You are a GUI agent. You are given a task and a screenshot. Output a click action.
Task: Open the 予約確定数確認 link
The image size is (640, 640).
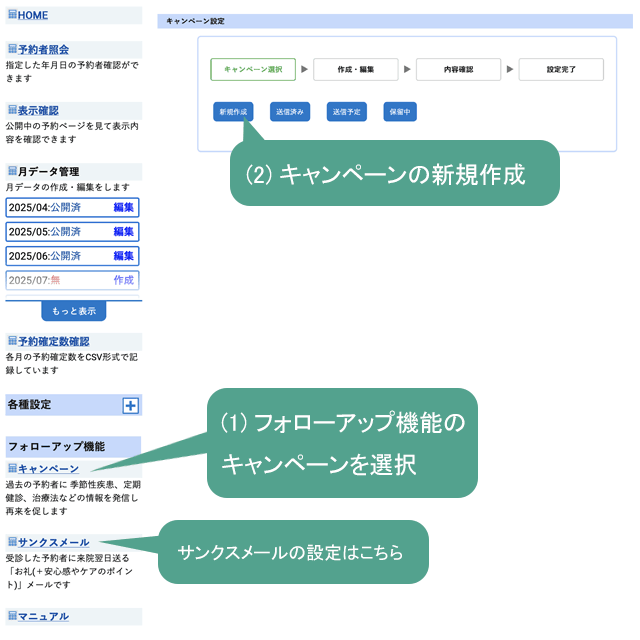click(53, 341)
